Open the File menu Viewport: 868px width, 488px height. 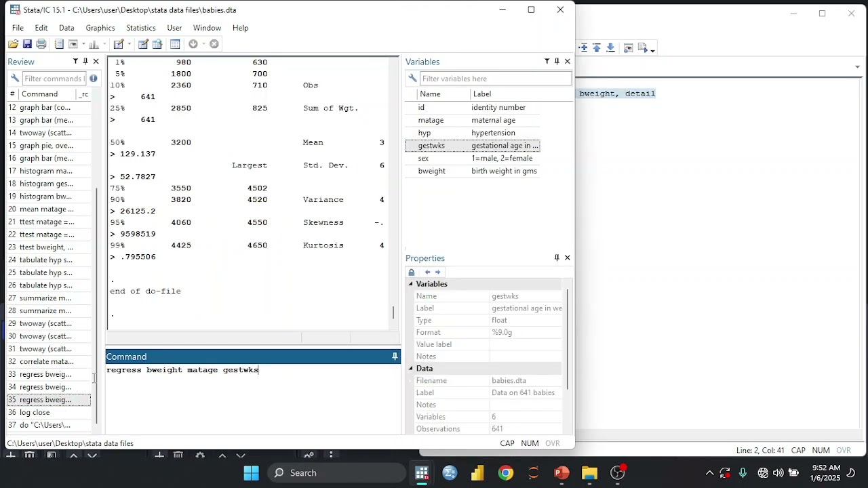(18, 28)
